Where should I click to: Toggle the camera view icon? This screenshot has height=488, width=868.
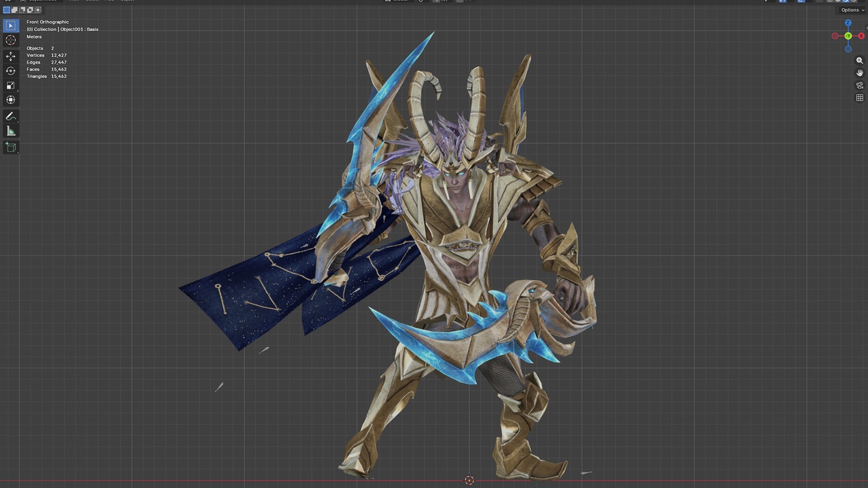tap(859, 85)
